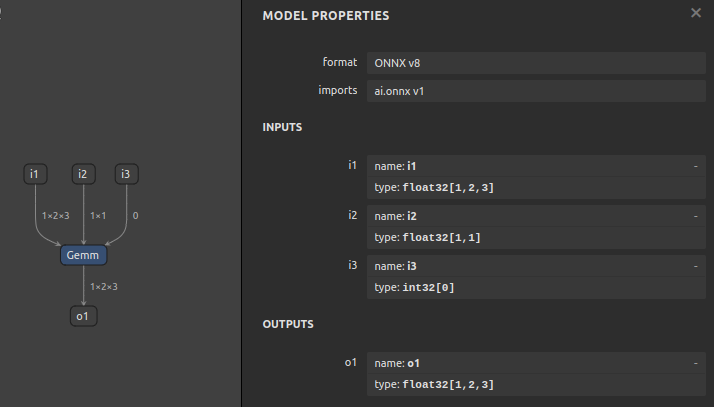Viewport: 714px width, 407px height.
Task: Pick the i3 input node in graph
Action: pyautogui.click(x=125, y=175)
